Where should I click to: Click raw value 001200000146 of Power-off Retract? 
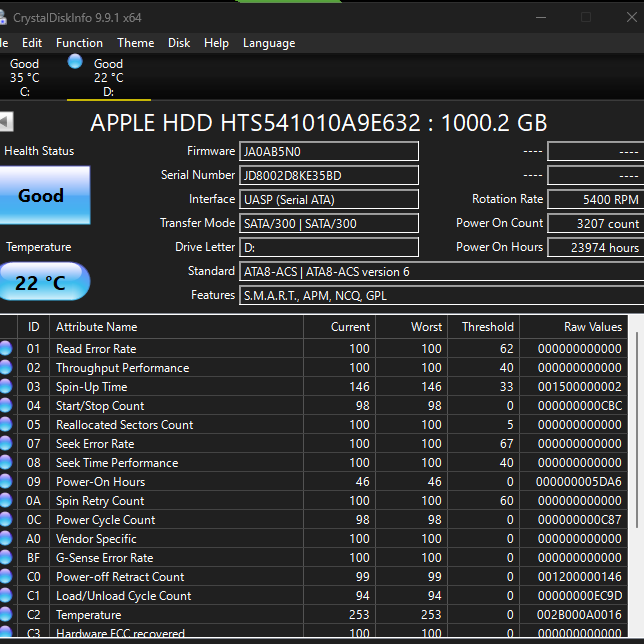click(580, 577)
